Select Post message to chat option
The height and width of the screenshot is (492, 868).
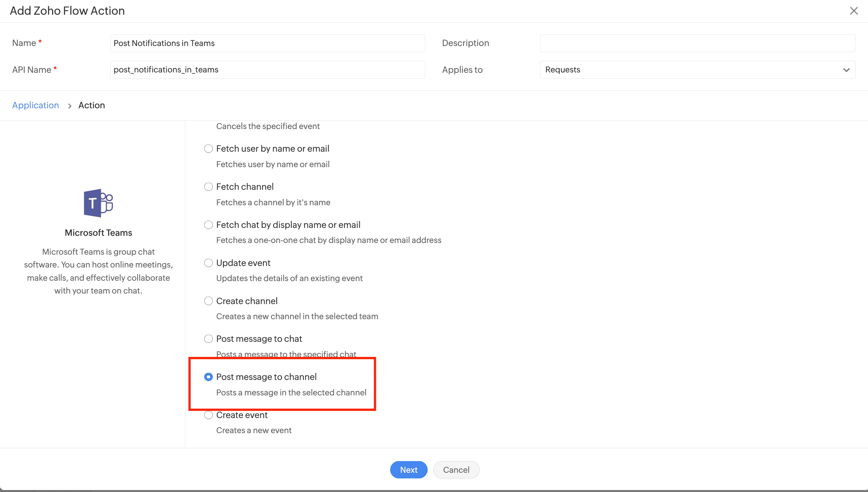pyautogui.click(x=208, y=339)
